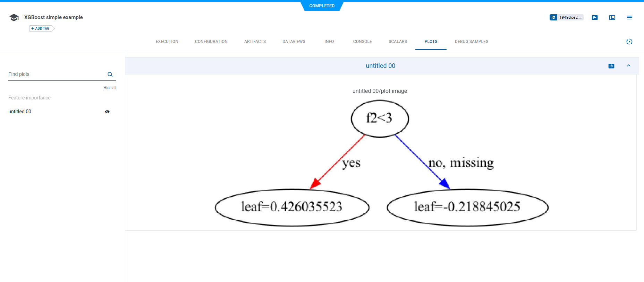
Task: Collapse the untitled 00 plot section
Action: pos(629,66)
